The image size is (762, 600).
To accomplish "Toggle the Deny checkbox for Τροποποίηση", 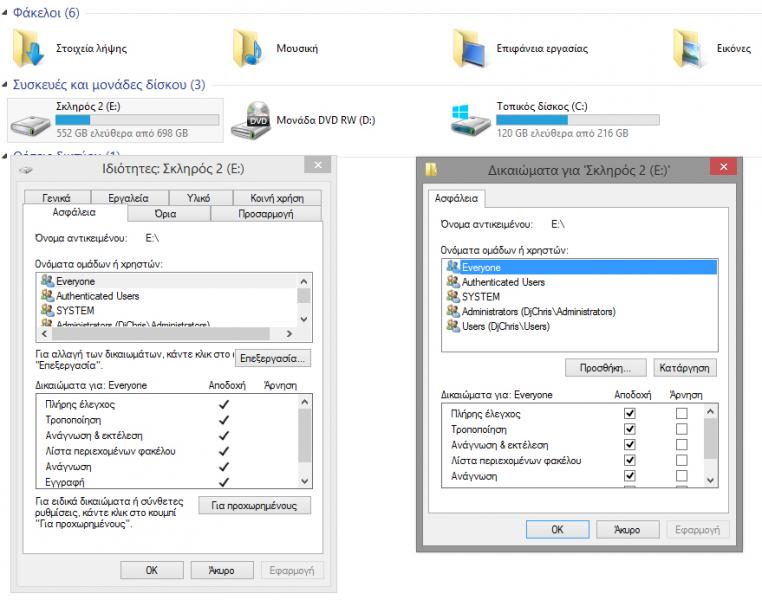I will pos(682,430).
